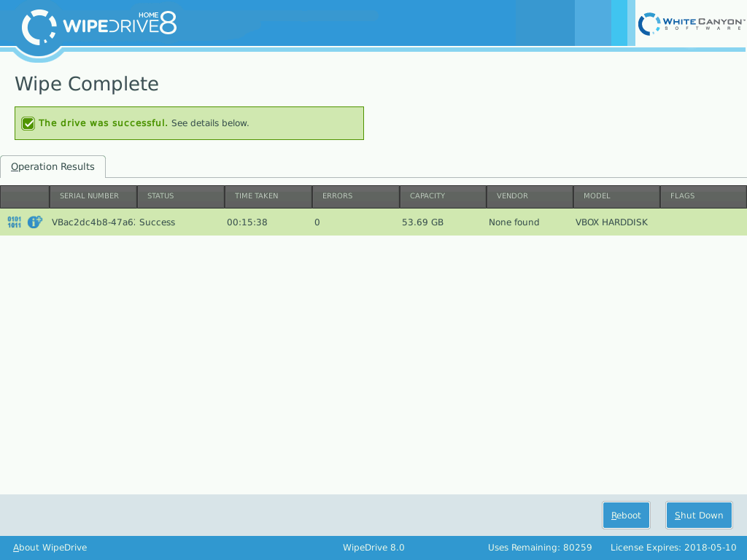
Task: Open About WipeDrive
Action: (50, 548)
